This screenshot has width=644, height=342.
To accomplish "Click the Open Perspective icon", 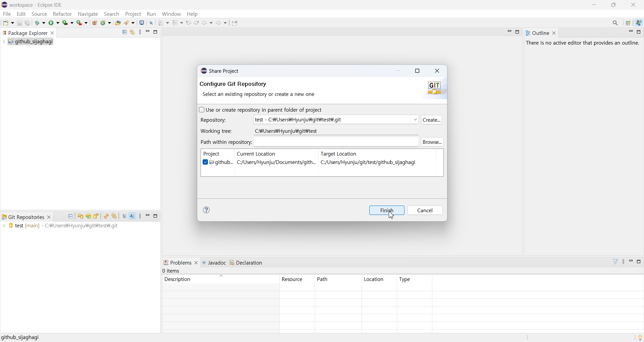I will (x=629, y=23).
